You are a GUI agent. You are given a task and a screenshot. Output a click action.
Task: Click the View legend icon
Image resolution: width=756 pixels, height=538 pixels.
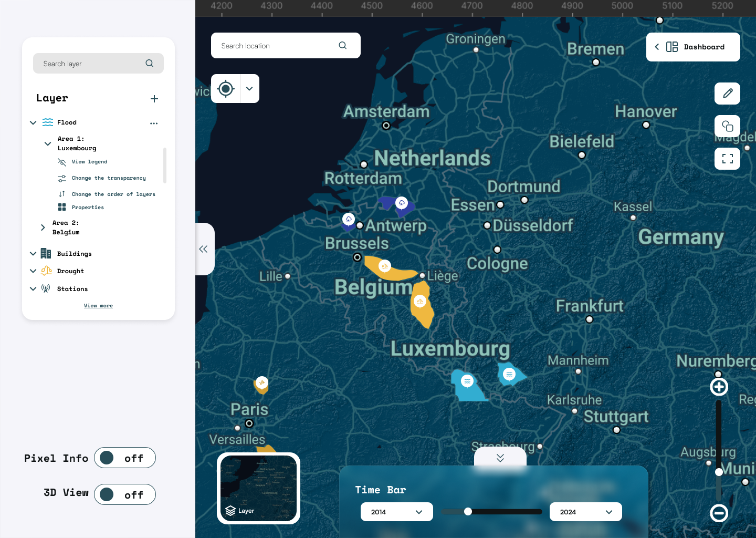[x=62, y=162]
